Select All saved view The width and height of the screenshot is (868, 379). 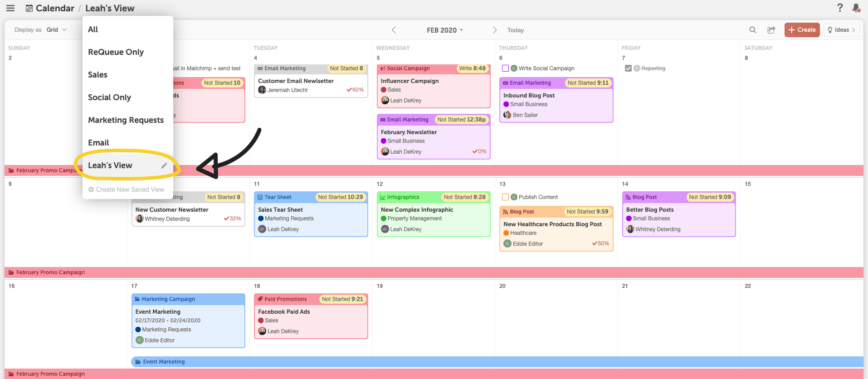(93, 29)
